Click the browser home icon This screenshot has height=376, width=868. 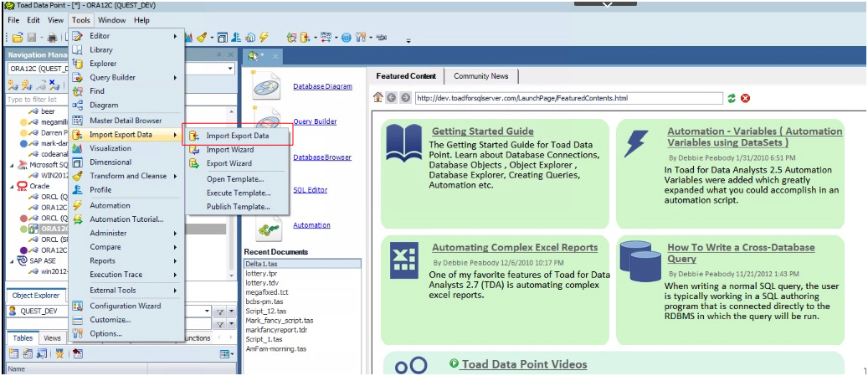point(378,98)
